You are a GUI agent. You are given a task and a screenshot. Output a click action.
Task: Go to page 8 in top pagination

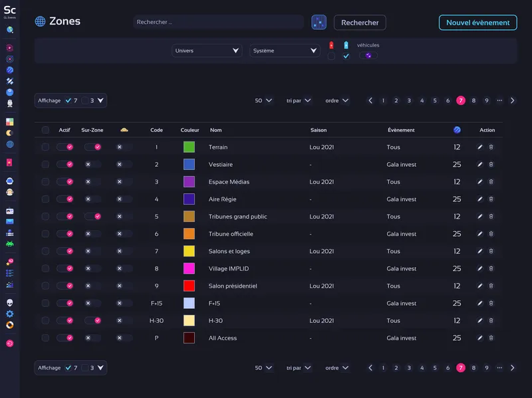(473, 101)
